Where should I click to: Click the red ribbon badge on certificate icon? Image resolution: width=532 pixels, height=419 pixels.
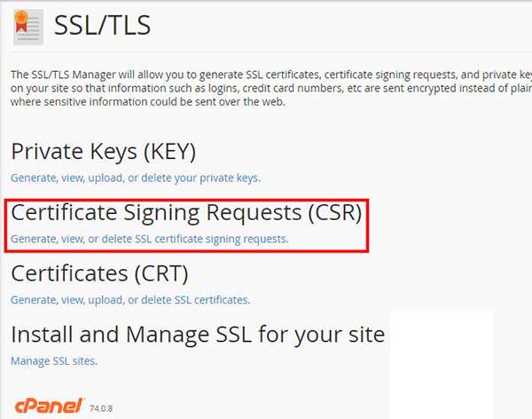20,21
